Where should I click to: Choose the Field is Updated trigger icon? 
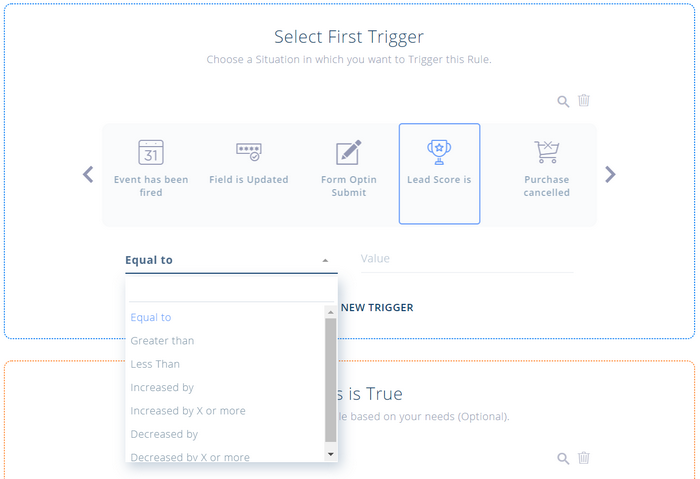click(249, 152)
